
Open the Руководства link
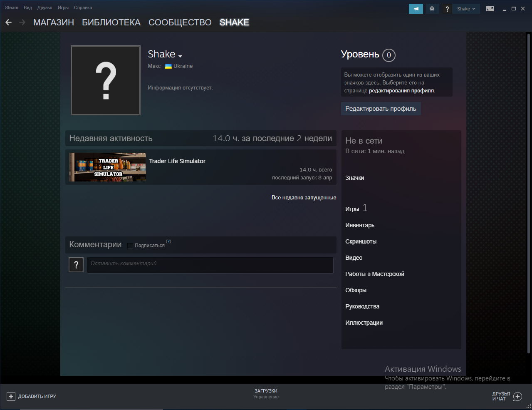point(362,306)
